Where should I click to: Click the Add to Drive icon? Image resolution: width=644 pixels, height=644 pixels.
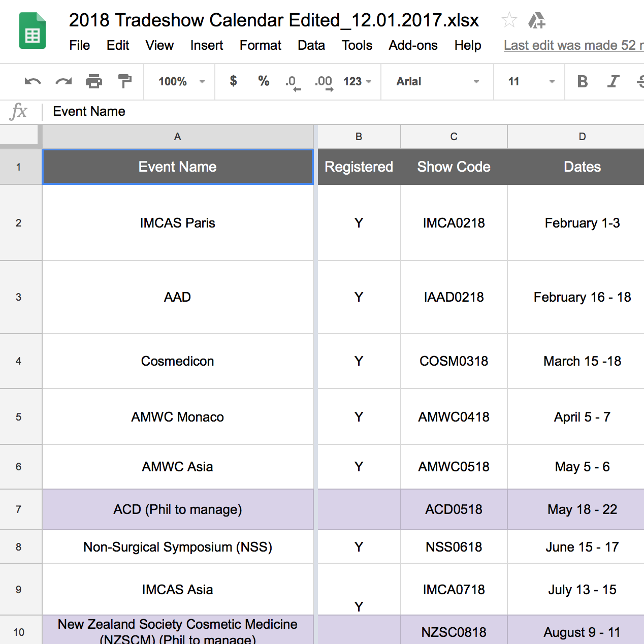pos(536,20)
